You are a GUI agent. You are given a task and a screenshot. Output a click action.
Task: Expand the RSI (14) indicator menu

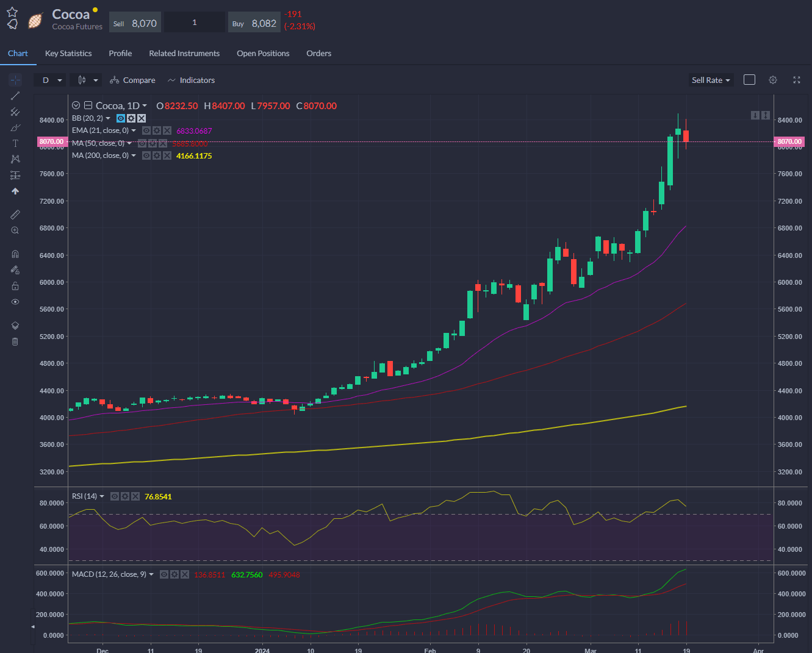102,496
